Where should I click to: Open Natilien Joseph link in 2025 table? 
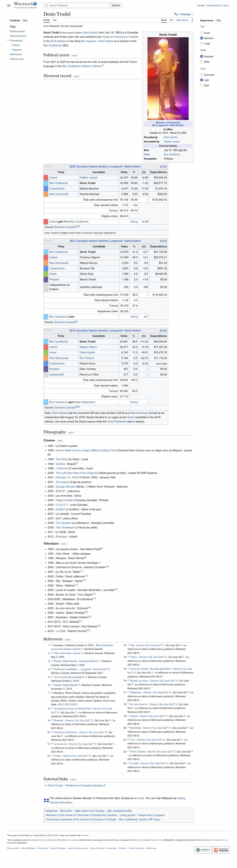coord(89,178)
